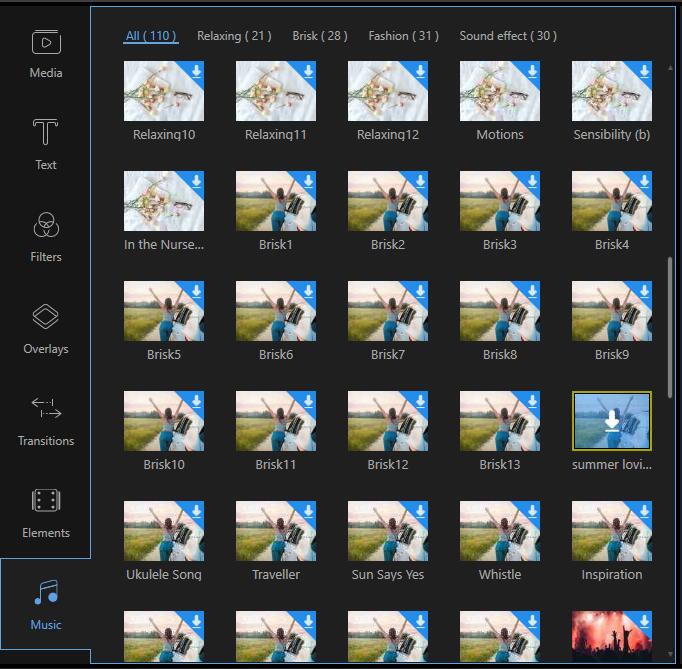Click the 'In the Nurse...' track name
The width and height of the screenshot is (682, 669).
point(164,244)
